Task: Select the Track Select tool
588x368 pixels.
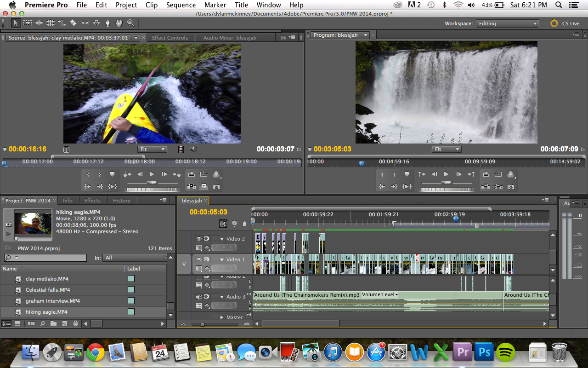Action: 28,23
